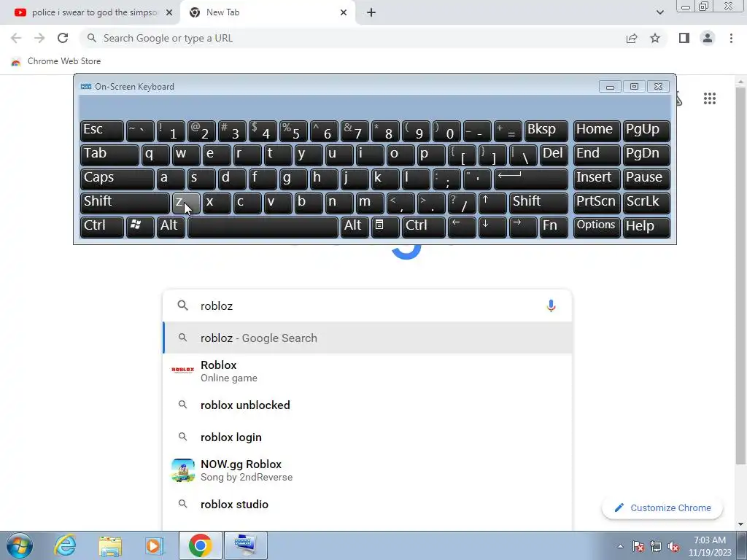Click the Enter arrow key on On-Screen Keyboard
Viewport: 747px width, 560px height.
(531, 179)
